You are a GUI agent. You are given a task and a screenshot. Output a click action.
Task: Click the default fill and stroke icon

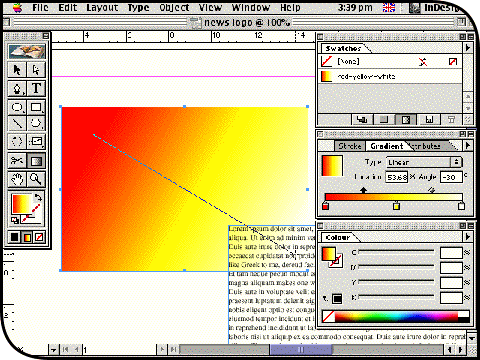coord(15,220)
